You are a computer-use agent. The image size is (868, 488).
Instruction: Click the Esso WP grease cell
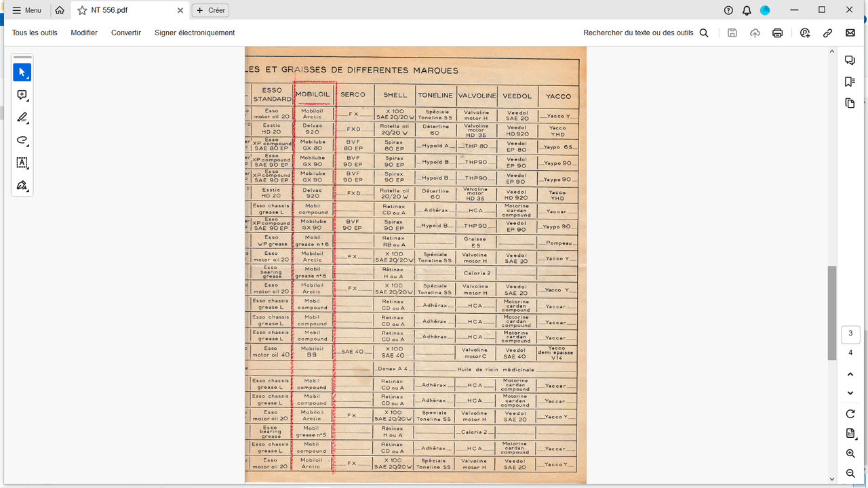pyautogui.click(x=271, y=241)
